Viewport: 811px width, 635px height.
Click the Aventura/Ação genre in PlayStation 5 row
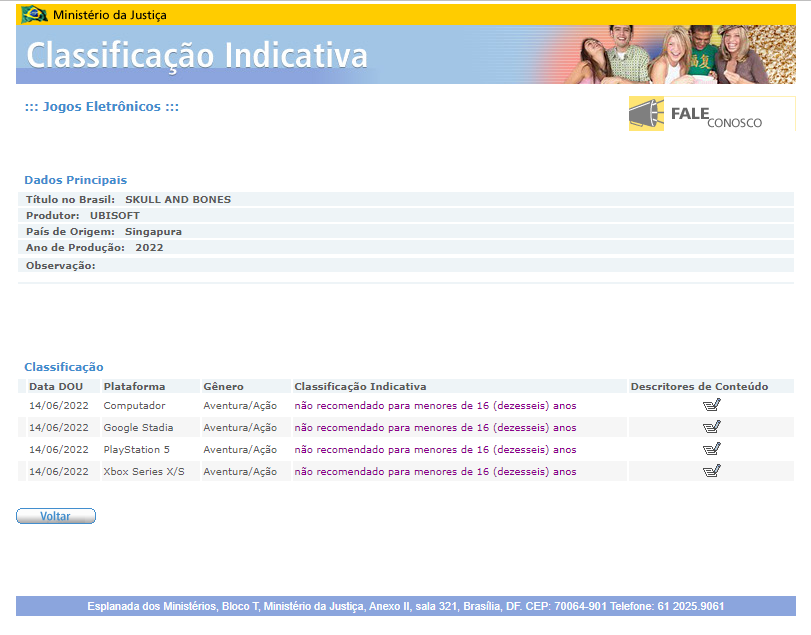(x=240, y=449)
